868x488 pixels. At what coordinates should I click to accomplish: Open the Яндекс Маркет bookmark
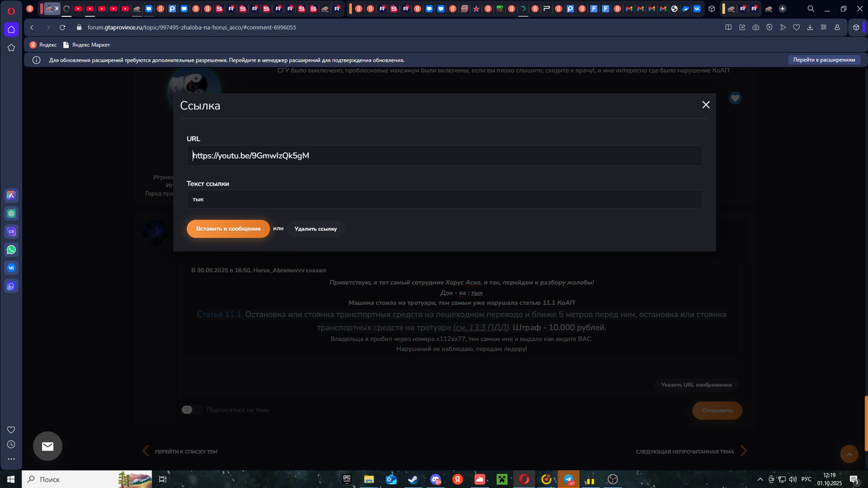click(86, 45)
